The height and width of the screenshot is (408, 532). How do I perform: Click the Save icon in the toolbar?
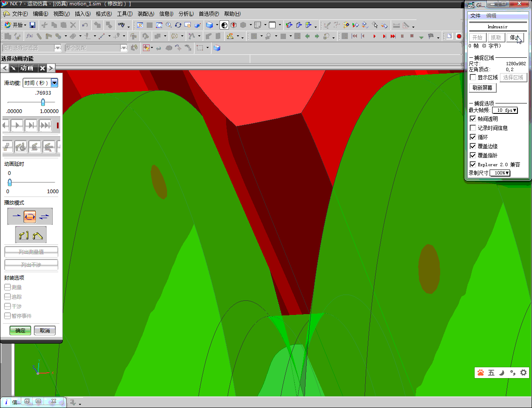tap(32, 25)
